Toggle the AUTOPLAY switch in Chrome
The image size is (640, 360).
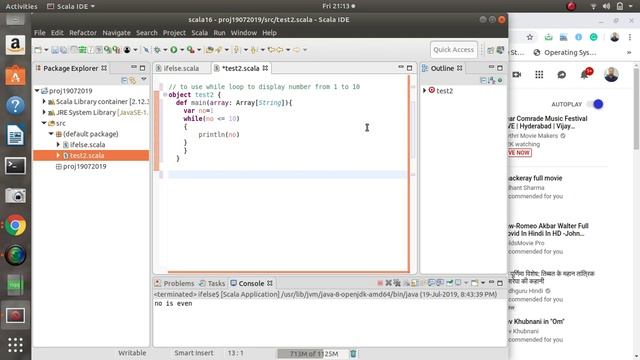coord(596,104)
